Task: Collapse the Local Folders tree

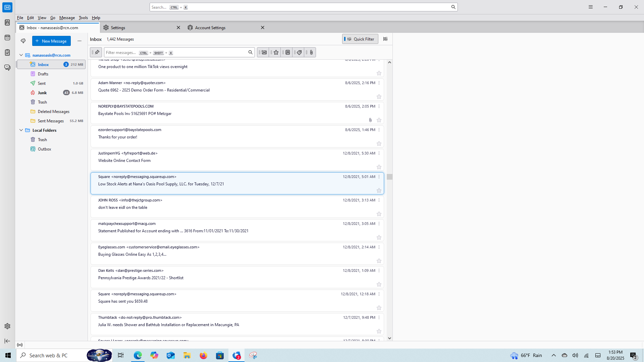Action: 21,130
